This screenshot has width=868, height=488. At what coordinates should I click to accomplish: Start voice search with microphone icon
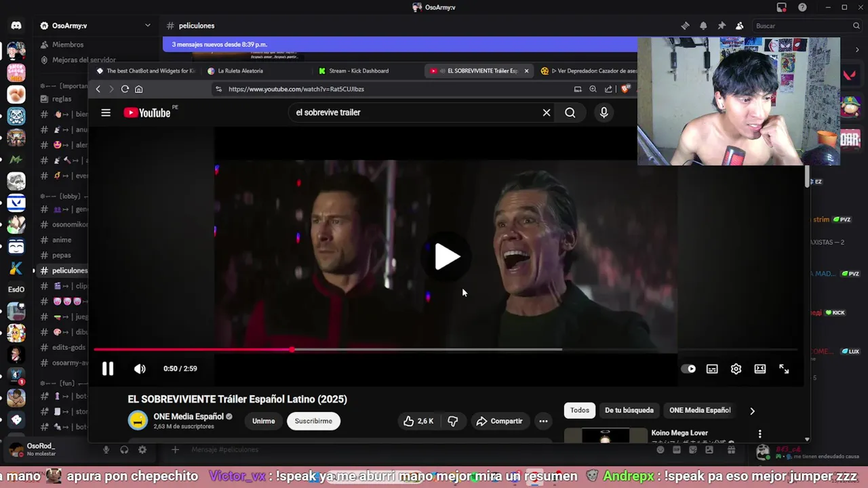click(x=604, y=113)
